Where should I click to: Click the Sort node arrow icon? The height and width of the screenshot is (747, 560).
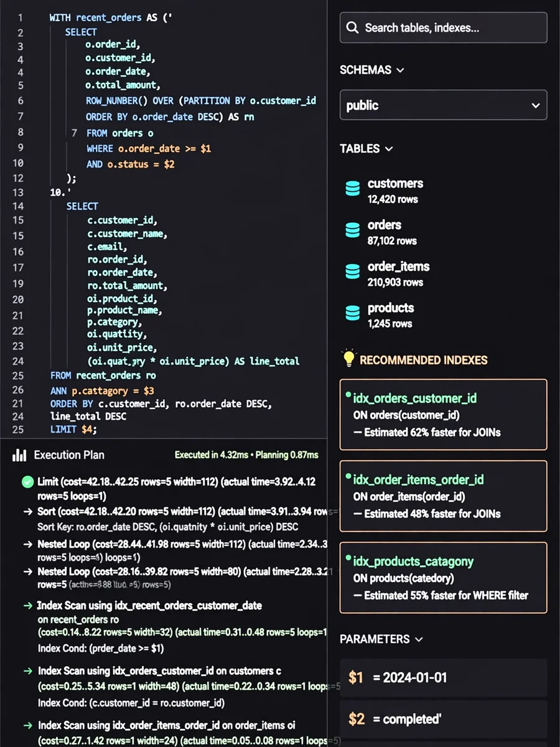[x=27, y=512]
